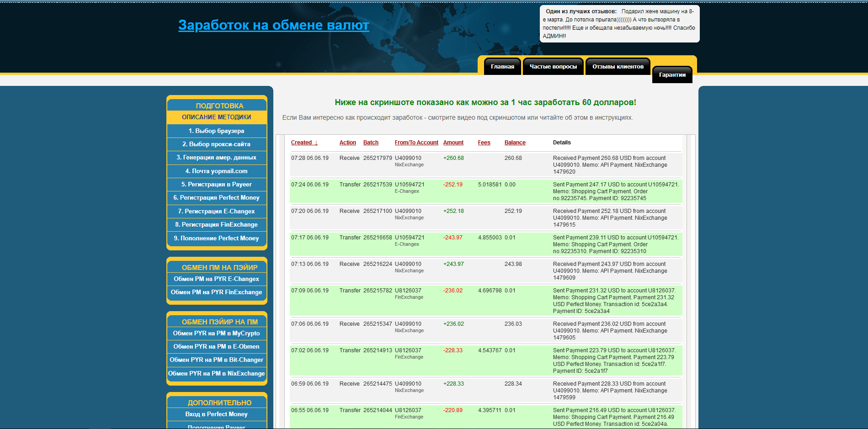Open '1. Выбор браузера' sidebar item

(x=216, y=131)
